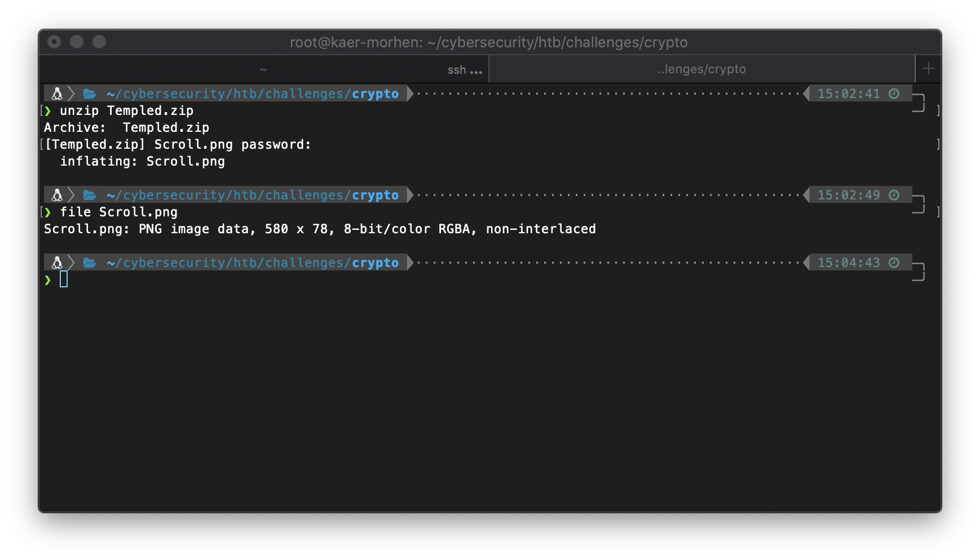
Task: Switch to the '~ ssh ...' tab
Action: click(263, 69)
